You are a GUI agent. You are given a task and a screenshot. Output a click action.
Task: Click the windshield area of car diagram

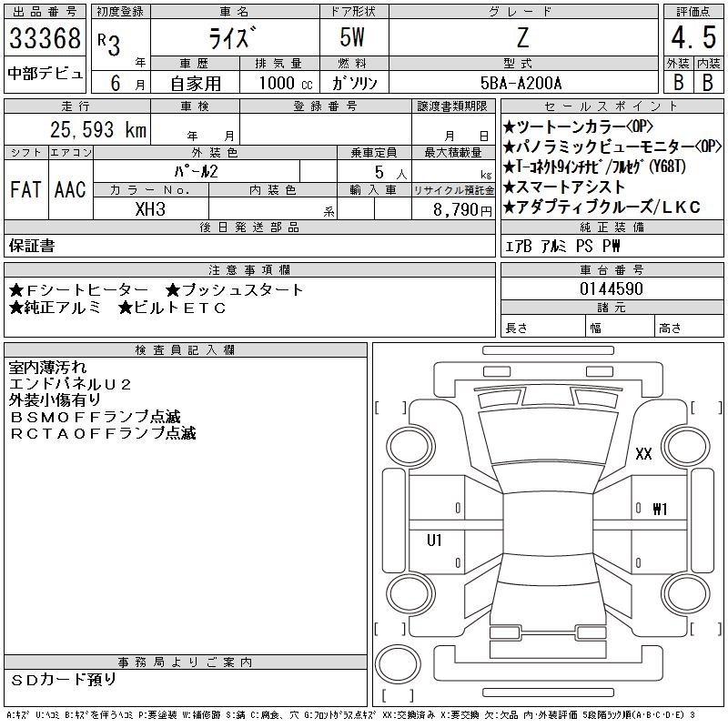pos(548,437)
